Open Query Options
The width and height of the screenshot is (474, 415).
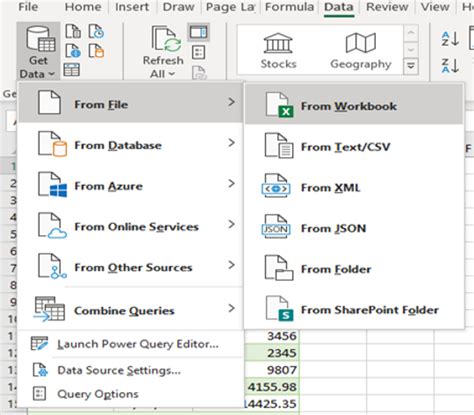pyautogui.click(x=131, y=394)
